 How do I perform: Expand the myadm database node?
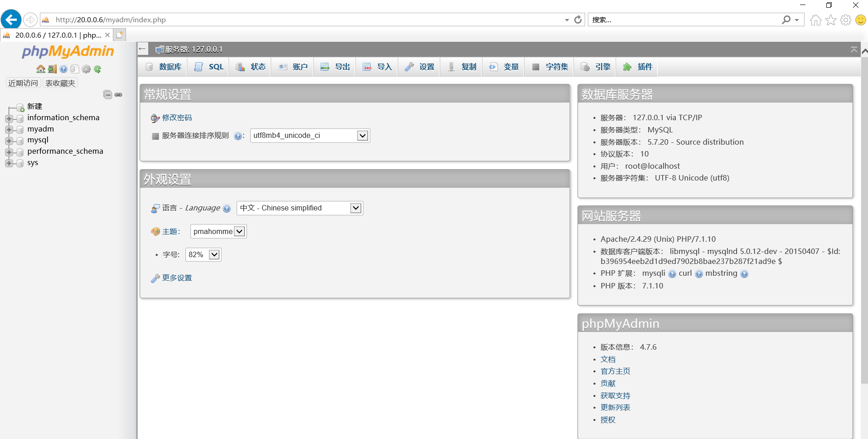[9, 130]
